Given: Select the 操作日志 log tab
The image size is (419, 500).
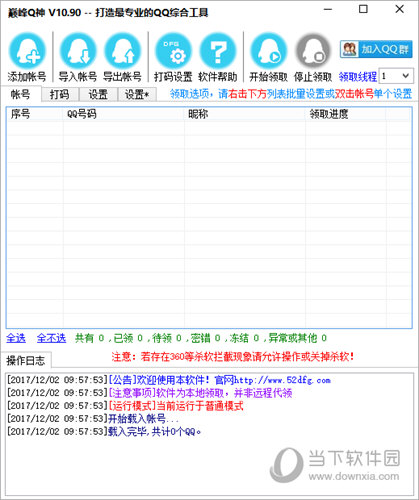Looking at the screenshot, I should click(x=26, y=360).
